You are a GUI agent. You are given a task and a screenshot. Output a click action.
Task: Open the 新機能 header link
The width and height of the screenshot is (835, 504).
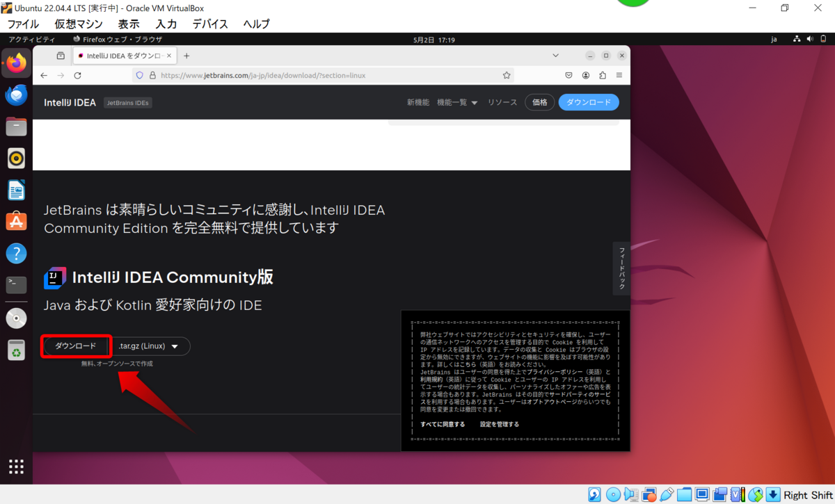pos(418,102)
